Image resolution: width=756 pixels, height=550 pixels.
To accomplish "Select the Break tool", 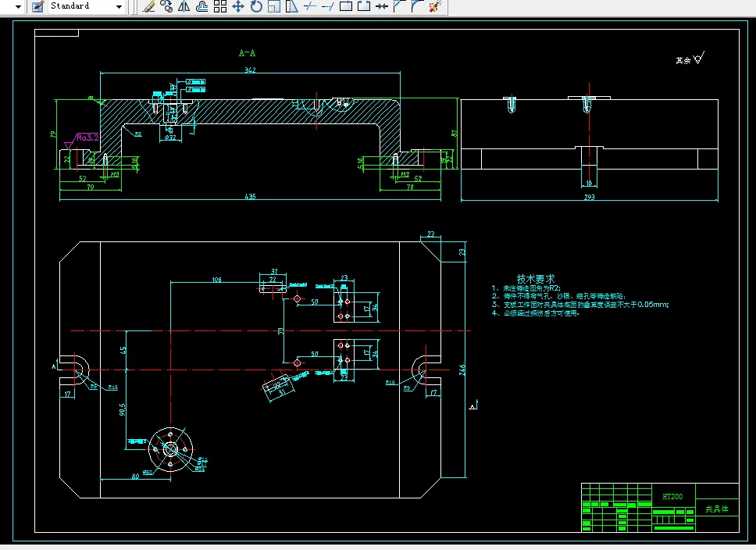I will (x=363, y=6).
